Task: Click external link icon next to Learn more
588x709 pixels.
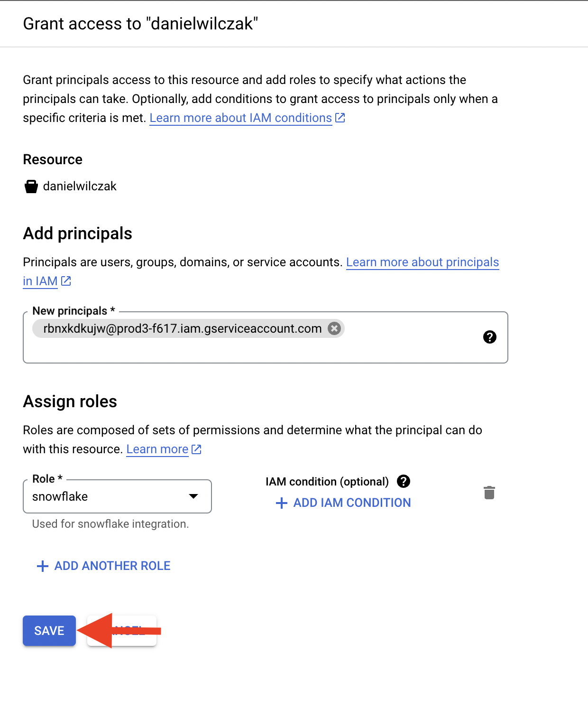Action: (x=196, y=449)
